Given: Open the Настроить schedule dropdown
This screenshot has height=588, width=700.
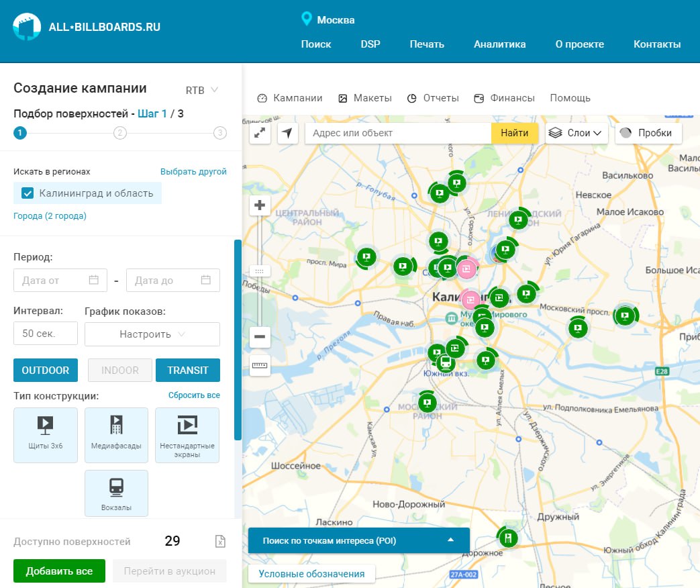Looking at the screenshot, I should (152, 334).
